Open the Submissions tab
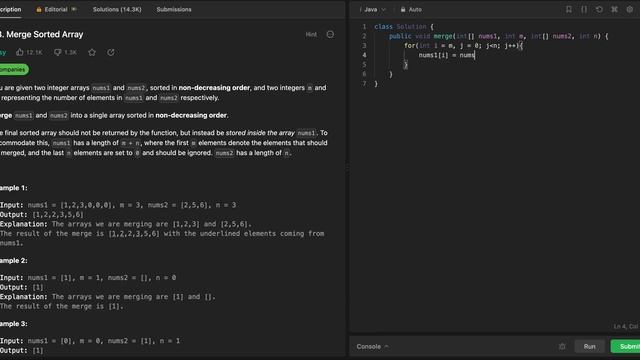The width and height of the screenshot is (640, 360). click(173, 9)
